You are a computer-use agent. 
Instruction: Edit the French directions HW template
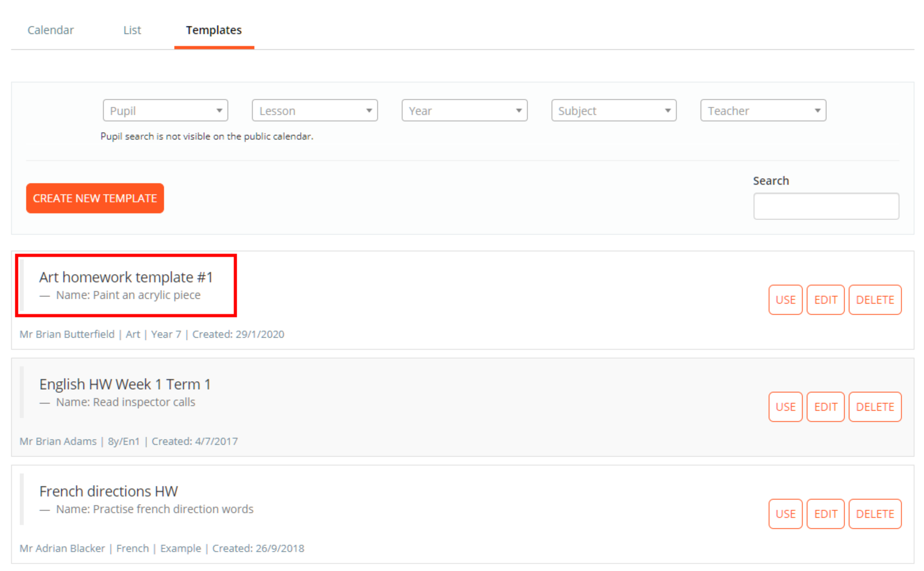click(826, 514)
